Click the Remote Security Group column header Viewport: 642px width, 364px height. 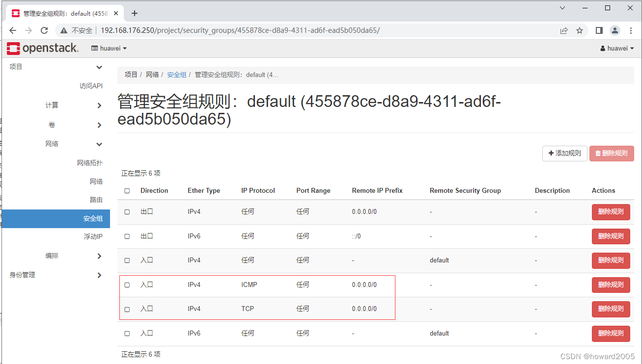(465, 190)
